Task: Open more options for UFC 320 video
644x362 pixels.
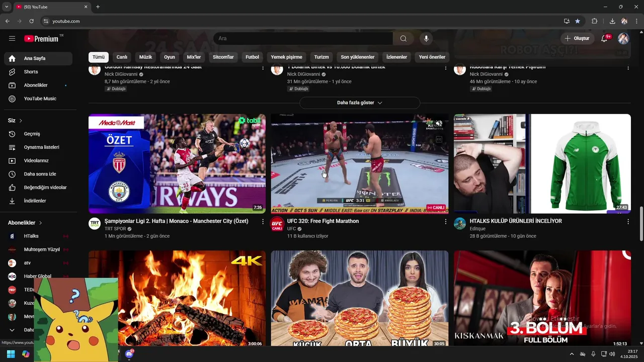Action: click(445, 221)
